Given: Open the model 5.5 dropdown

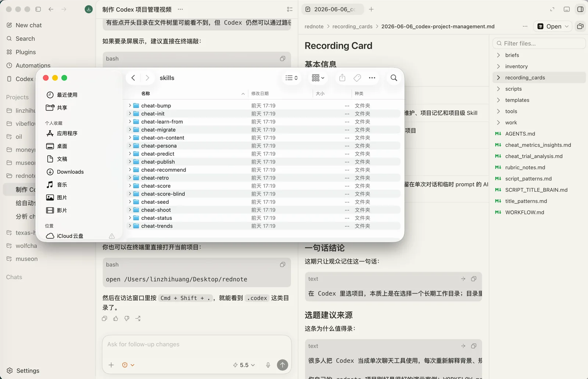Looking at the screenshot, I should [244, 365].
